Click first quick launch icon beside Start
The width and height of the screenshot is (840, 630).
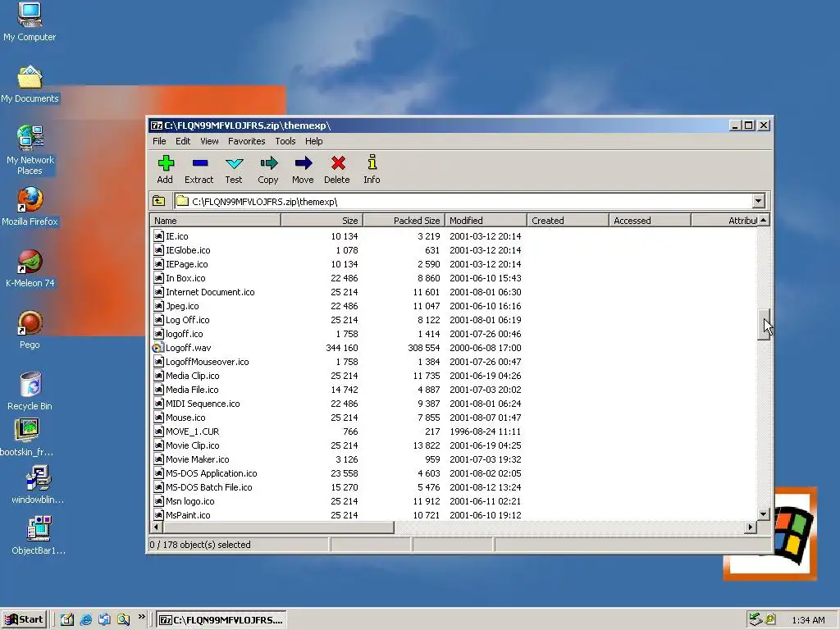tap(67, 620)
